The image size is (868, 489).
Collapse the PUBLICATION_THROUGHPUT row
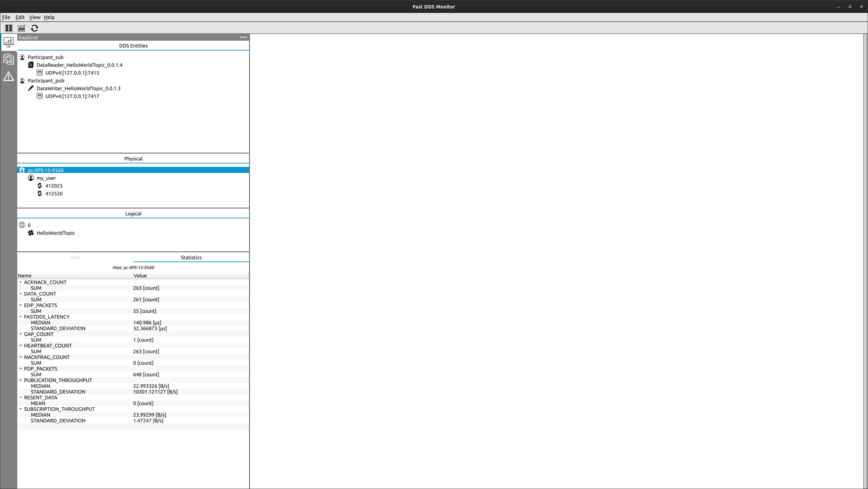point(21,380)
